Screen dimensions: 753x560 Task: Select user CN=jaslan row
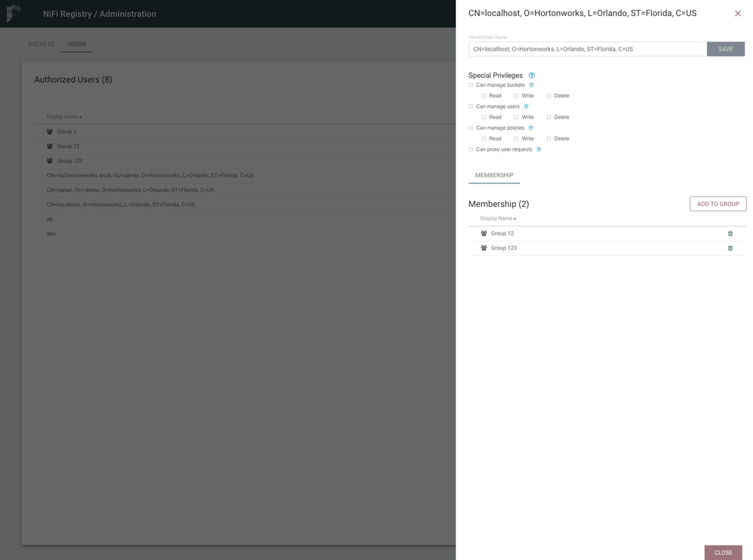click(245, 189)
